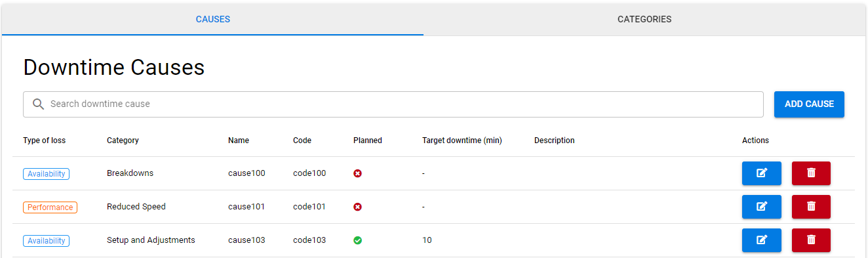Click red planned icon for cause100
This screenshot has height=258, width=868.
coord(357,173)
